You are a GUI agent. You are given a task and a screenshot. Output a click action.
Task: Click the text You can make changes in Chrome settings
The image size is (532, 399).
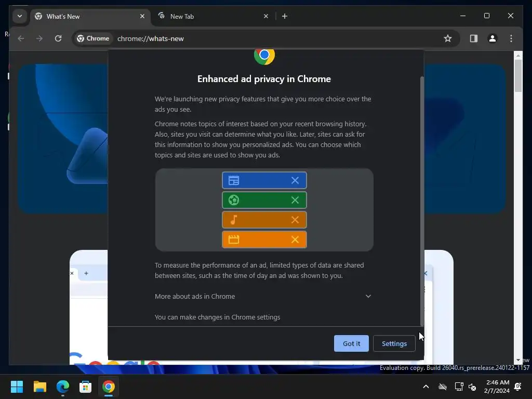tap(218, 317)
